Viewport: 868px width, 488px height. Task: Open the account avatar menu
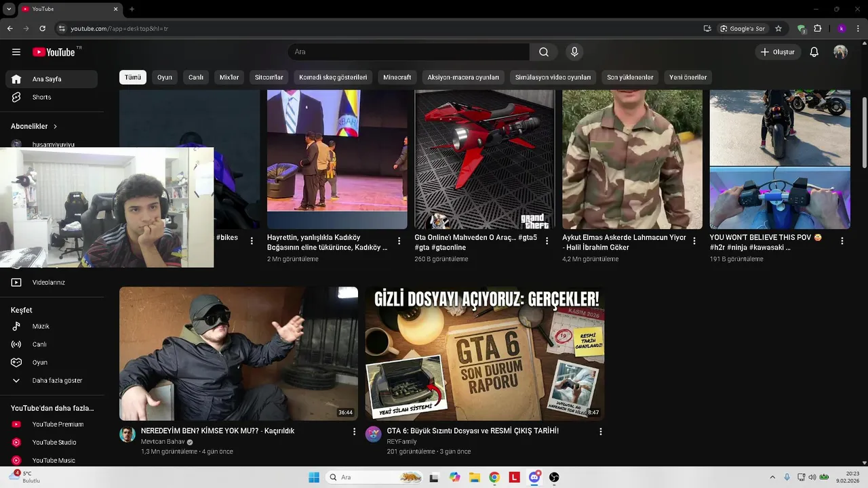(841, 52)
